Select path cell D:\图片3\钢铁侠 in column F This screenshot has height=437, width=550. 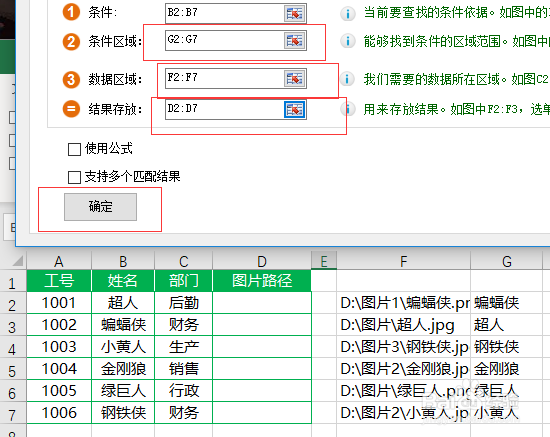403,347
